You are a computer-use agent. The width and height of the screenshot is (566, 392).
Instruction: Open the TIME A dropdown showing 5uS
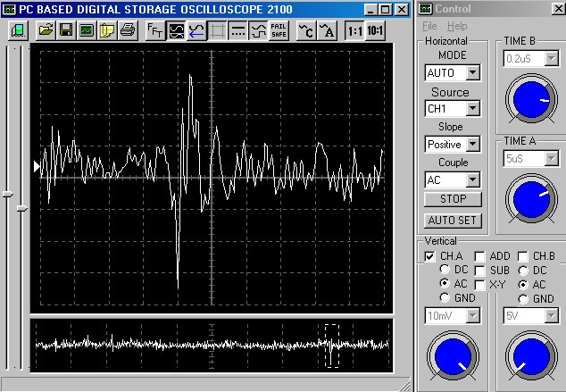[x=551, y=158]
